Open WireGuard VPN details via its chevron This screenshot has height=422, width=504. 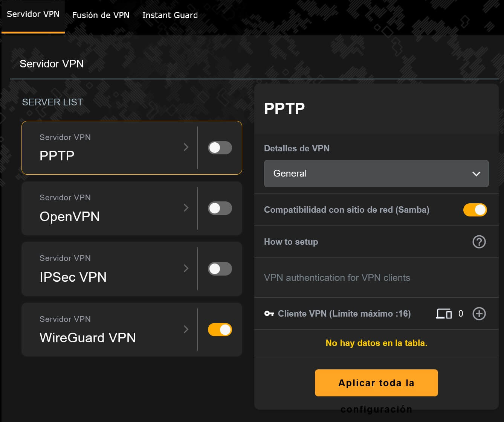(186, 329)
